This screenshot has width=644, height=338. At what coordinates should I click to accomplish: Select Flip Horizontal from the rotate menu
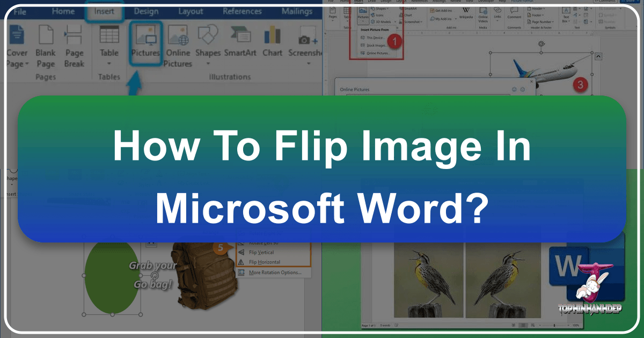(x=264, y=262)
